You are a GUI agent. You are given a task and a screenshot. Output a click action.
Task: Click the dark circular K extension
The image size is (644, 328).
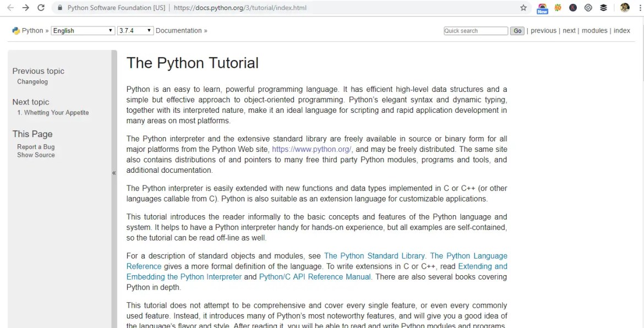click(573, 8)
